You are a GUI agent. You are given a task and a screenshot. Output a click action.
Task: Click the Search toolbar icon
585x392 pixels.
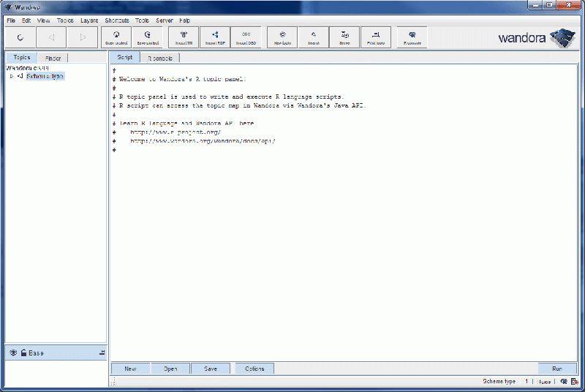click(313, 37)
